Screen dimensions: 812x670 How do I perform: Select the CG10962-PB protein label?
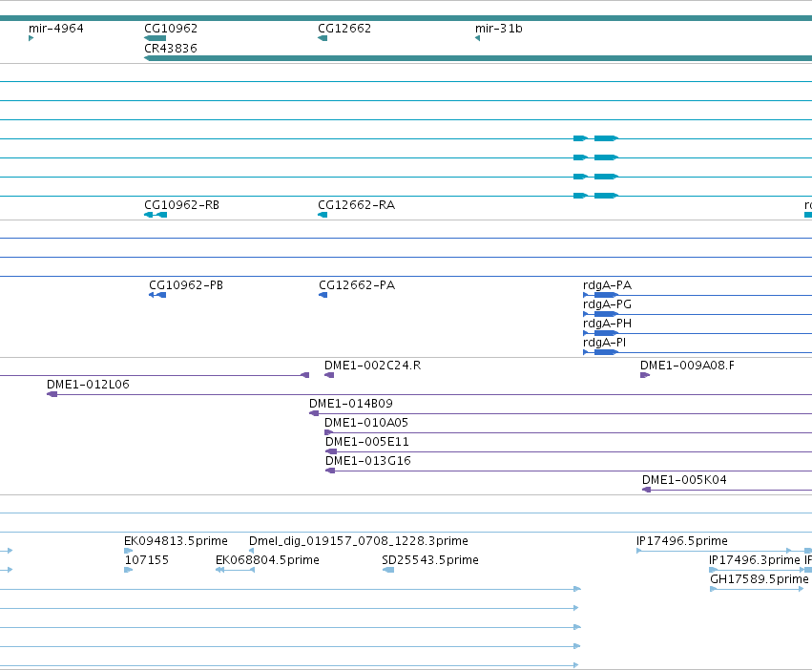point(186,285)
